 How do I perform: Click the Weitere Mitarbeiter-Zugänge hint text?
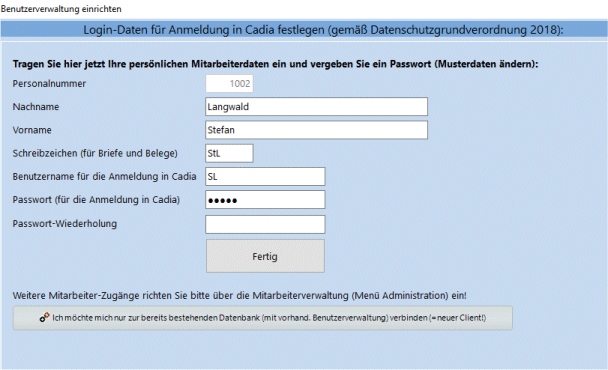tap(240, 296)
